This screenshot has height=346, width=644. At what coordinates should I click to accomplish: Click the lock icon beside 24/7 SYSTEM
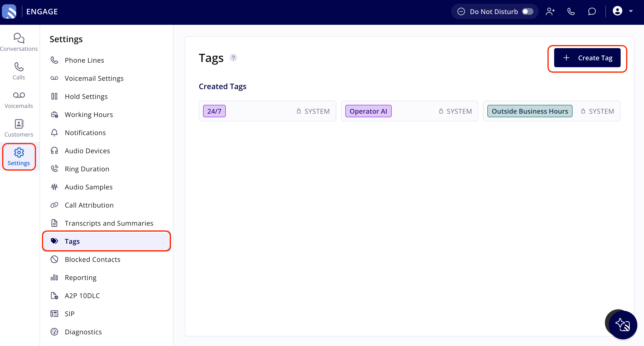[298, 111]
